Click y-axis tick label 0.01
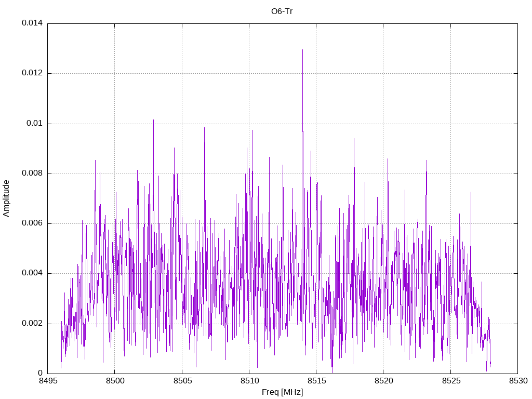Viewport: 532px width, 399px height. click(x=35, y=123)
